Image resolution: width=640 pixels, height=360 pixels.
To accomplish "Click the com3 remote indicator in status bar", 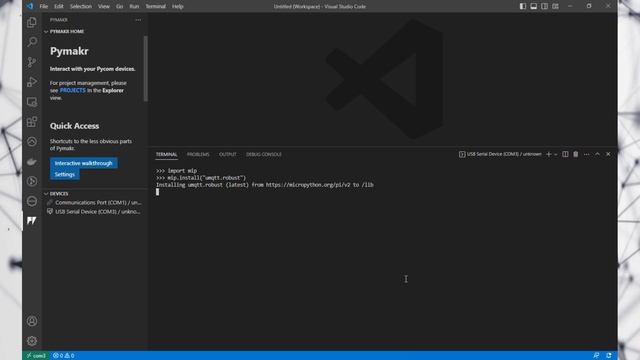I will click(36, 356).
